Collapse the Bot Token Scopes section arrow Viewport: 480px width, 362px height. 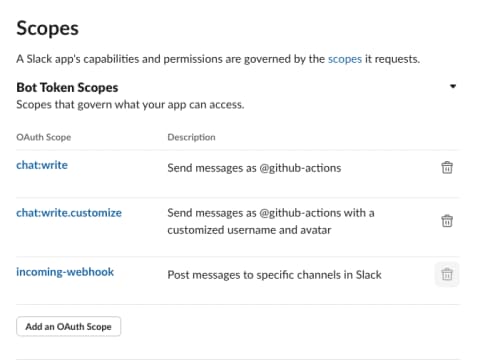click(453, 86)
